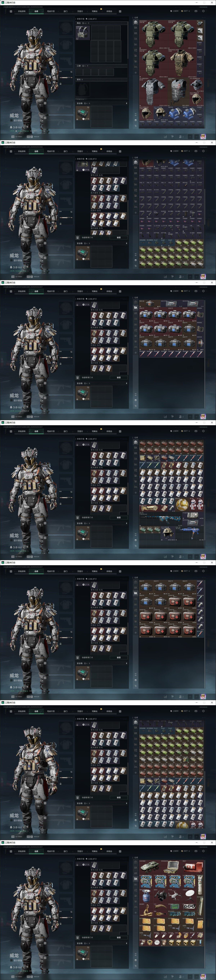The width and height of the screenshot is (216, 980).
Task: Click 158M currency display in armor vests window
Action: click(175, 11)
